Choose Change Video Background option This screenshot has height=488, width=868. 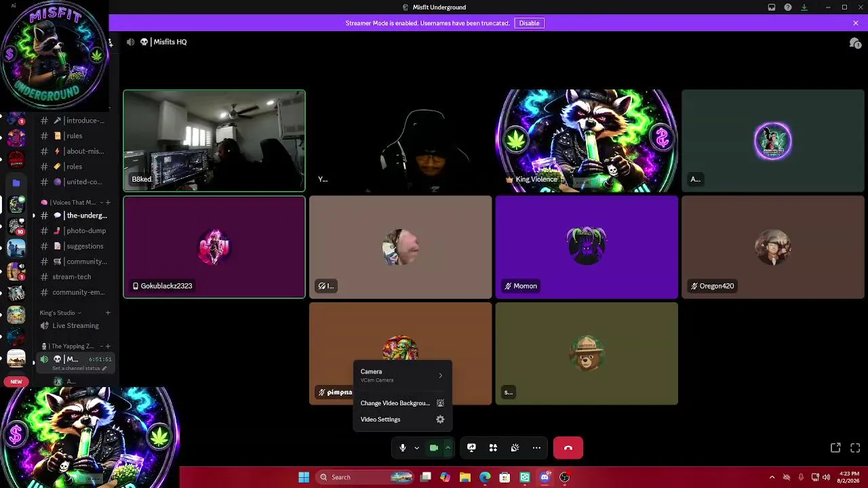point(402,403)
